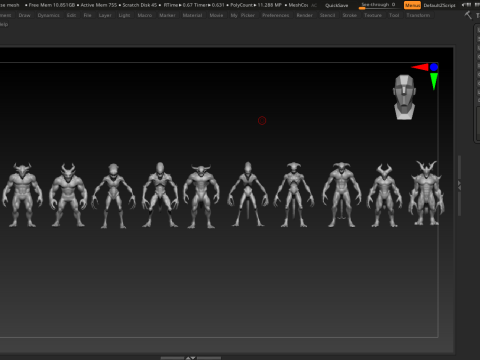Viewport: 480px width, 360px height.
Task: Open the Dynamics menu
Action: (49, 15)
